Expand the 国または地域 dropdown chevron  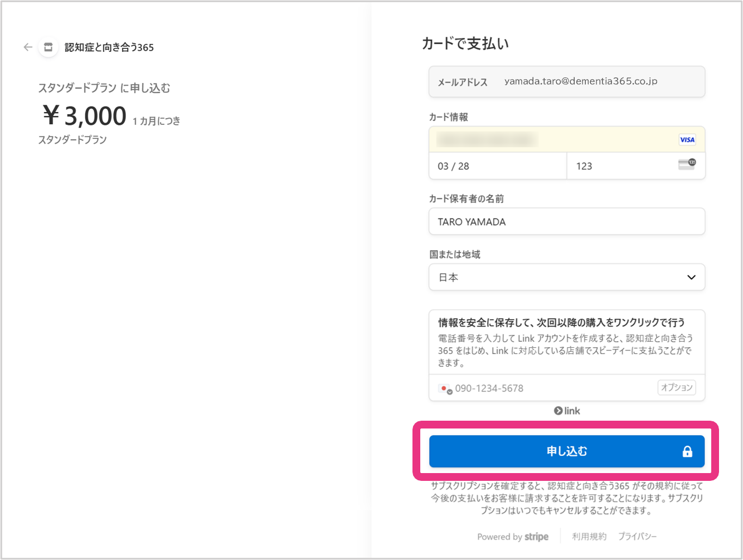(691, 277)
